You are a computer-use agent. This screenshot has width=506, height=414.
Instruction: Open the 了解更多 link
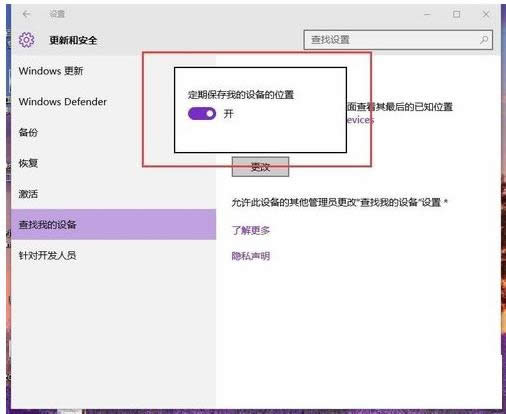click(251, 230)
